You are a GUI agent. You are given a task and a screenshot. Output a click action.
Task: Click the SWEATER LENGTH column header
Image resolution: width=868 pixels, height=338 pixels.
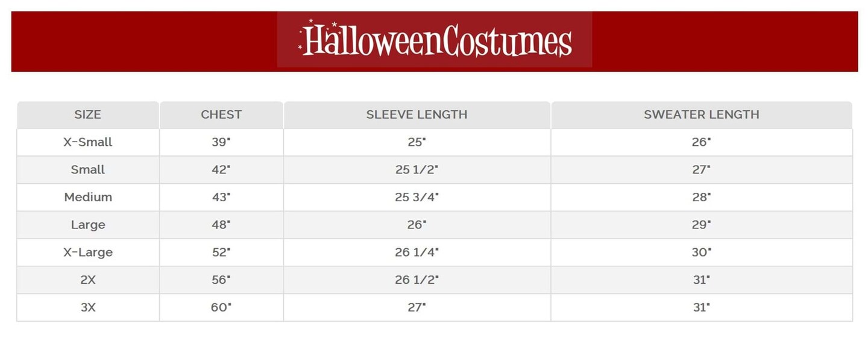pyautogui.click(x=701, y=114)
